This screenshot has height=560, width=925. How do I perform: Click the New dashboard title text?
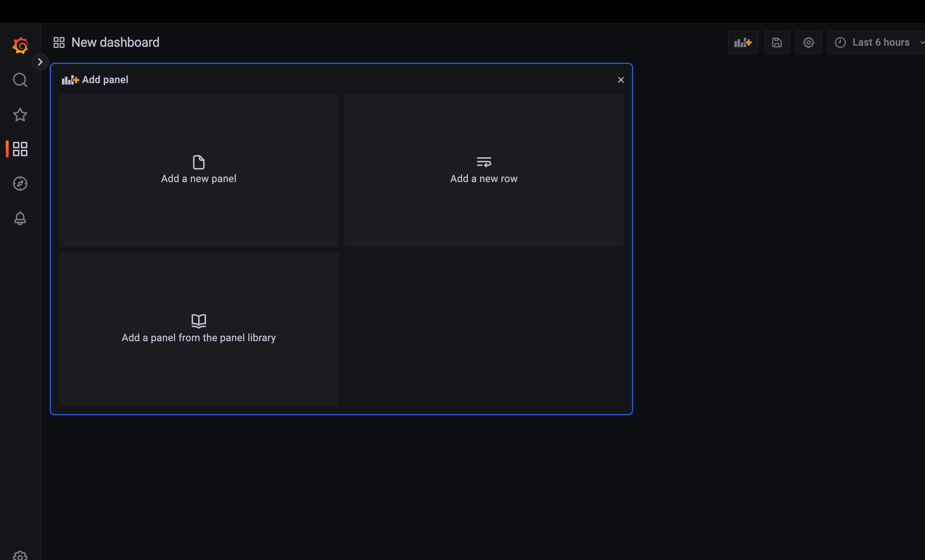coord(115,42)
